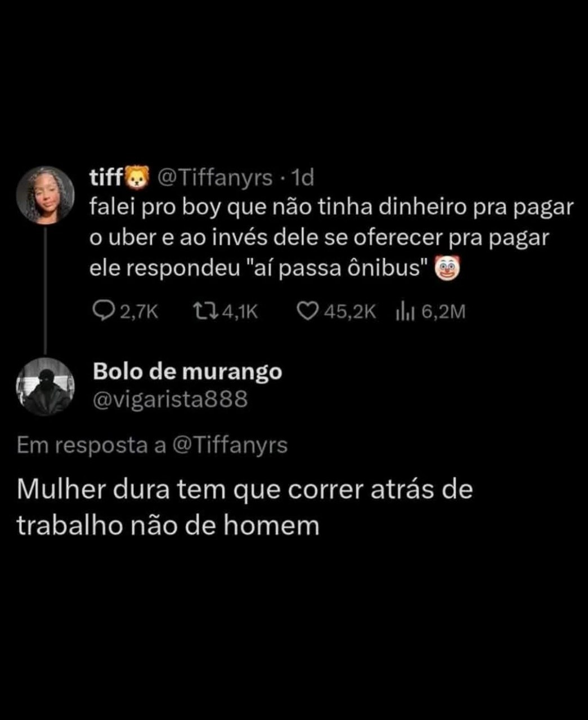
Task: Click the reply speech bubble icon
Action: point(105,311)
